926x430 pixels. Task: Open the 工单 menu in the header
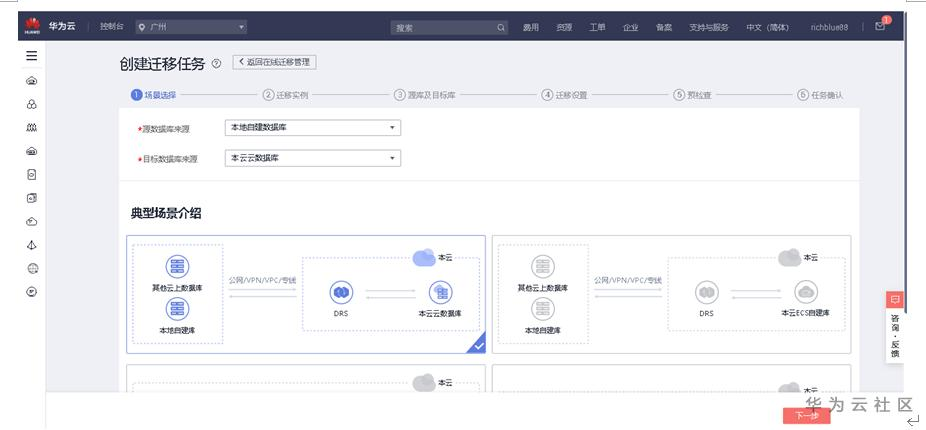coord(597,27)
